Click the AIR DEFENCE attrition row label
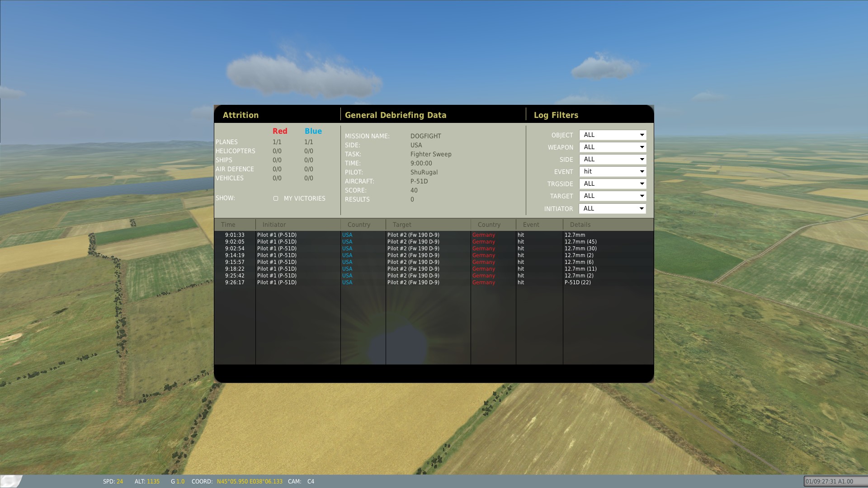The height and width of the screenshot is (488, 868). (x=235, y=169)
